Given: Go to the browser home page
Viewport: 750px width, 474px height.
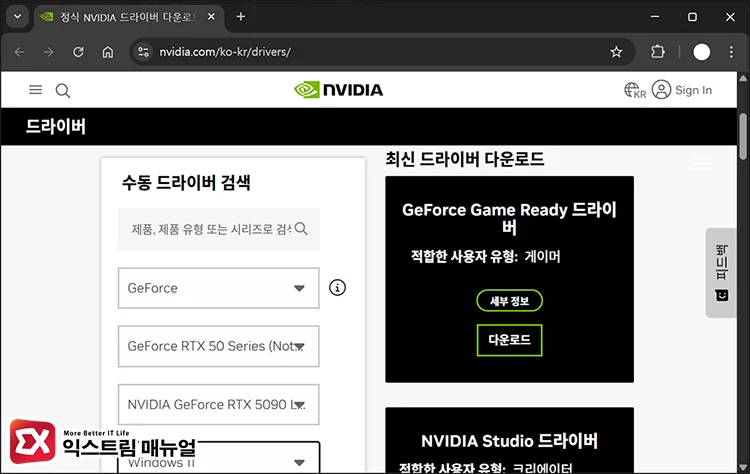Looking at the screenshot, I should click(x=108, y=52).
